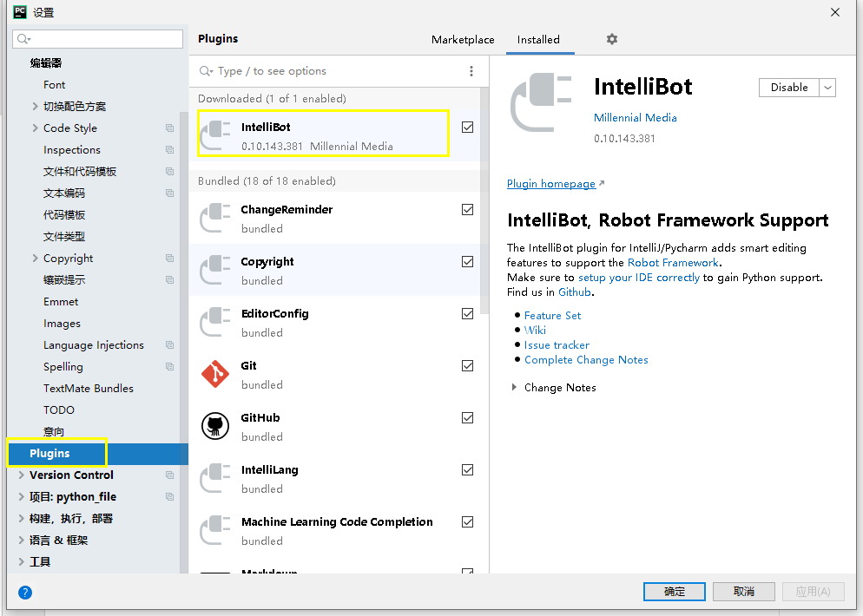Expand the 构建, 执行, 部署 tree node

point(21,518)
